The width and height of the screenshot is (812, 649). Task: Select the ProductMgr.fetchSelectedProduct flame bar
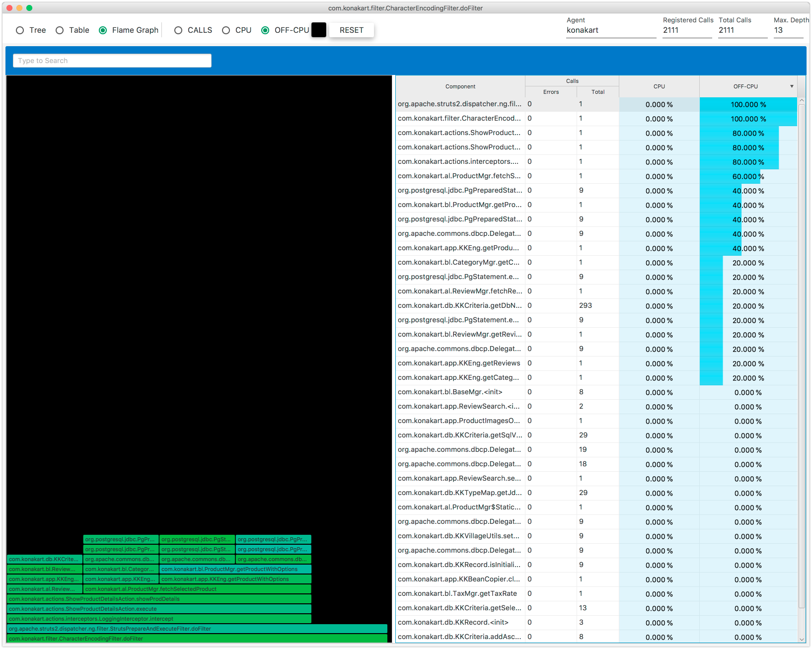197,589
